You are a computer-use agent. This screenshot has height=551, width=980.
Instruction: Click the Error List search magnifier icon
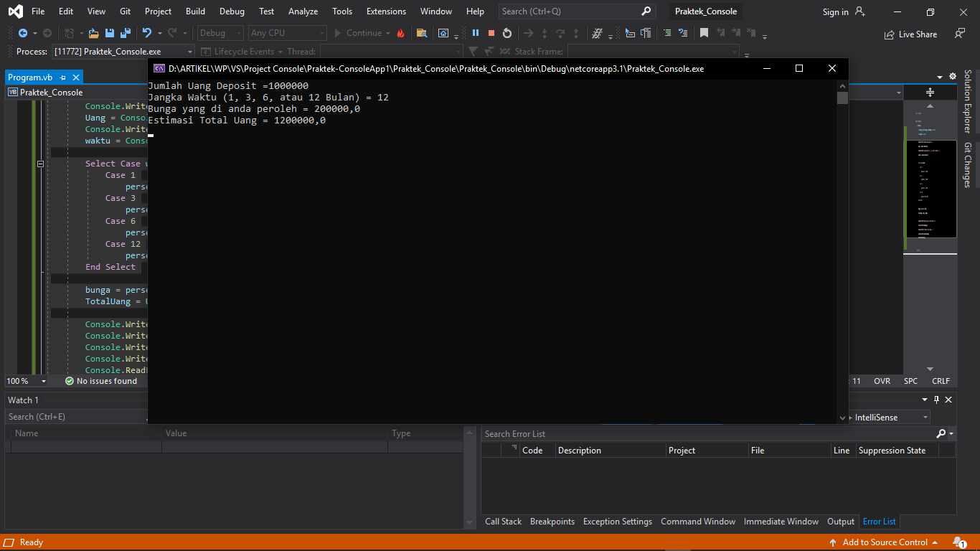pyautogui.click(x=941, y=434)
